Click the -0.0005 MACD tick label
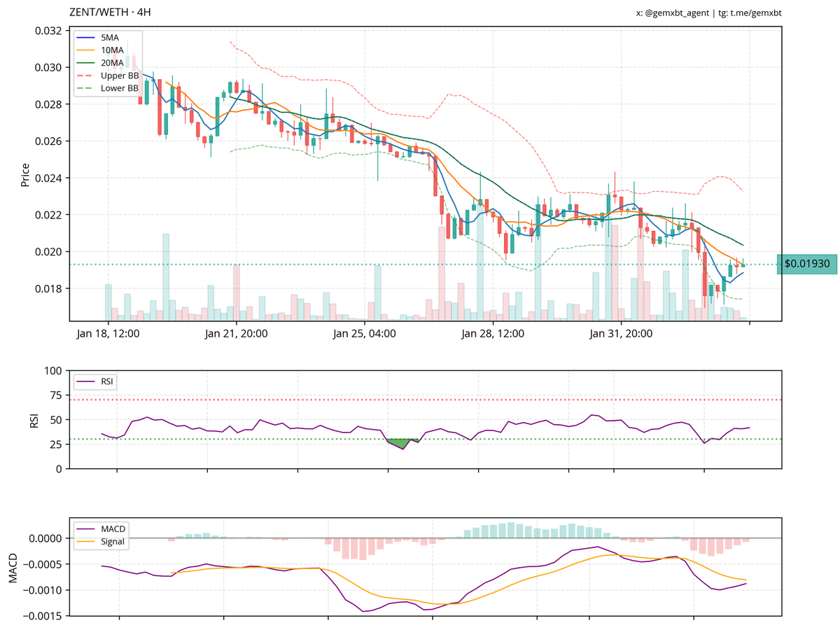 coord(43,564)
